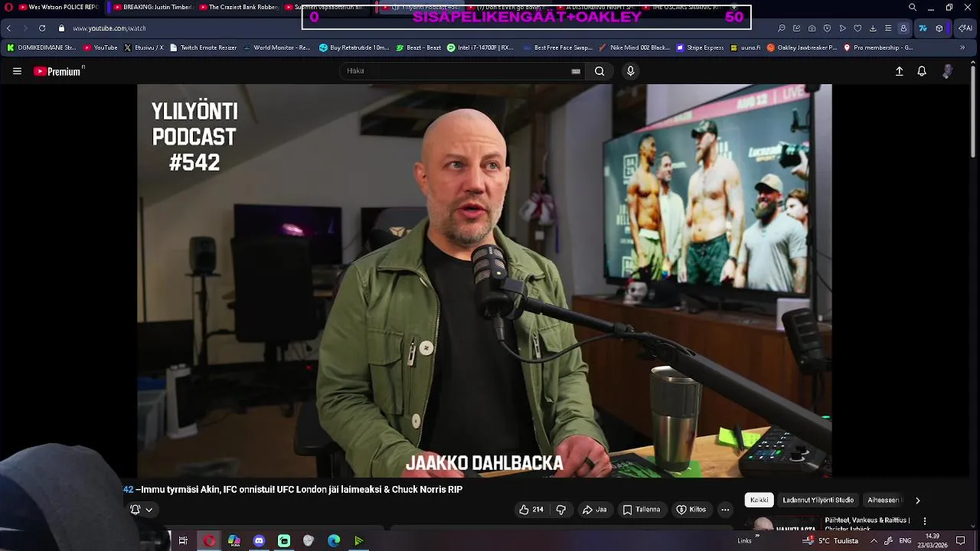Viewport: 980px width, 551px height.
Task: Open the OGMIKEDIMANE bookmark
Action: coord(42,47)
